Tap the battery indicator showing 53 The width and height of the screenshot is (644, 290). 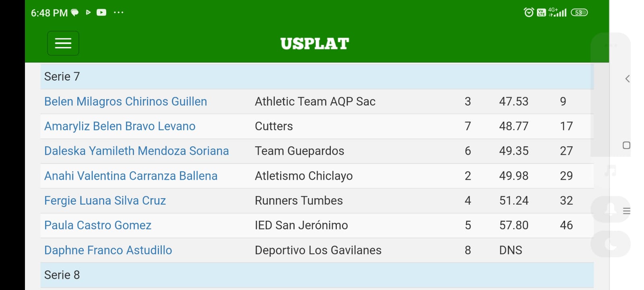click(x=579, y=12)
